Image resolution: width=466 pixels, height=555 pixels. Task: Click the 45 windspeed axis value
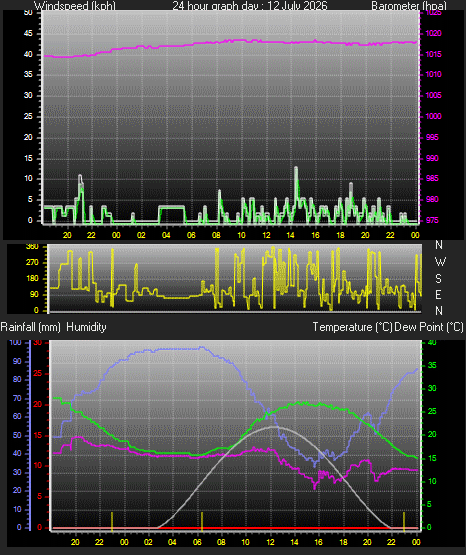(28, 34)
